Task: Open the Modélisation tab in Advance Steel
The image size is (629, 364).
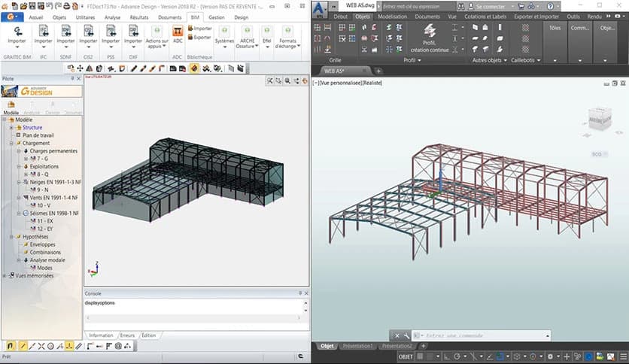Action: (x=392, y=17)
